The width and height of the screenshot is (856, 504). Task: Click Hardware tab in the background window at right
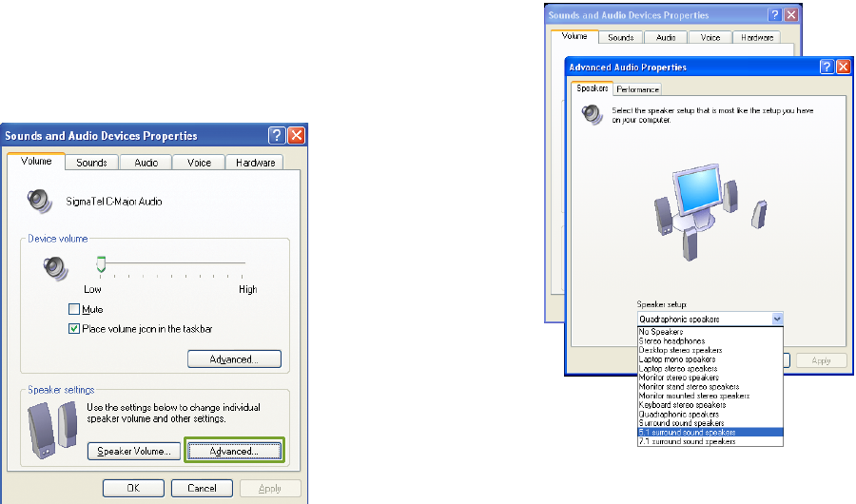[757, 38]
